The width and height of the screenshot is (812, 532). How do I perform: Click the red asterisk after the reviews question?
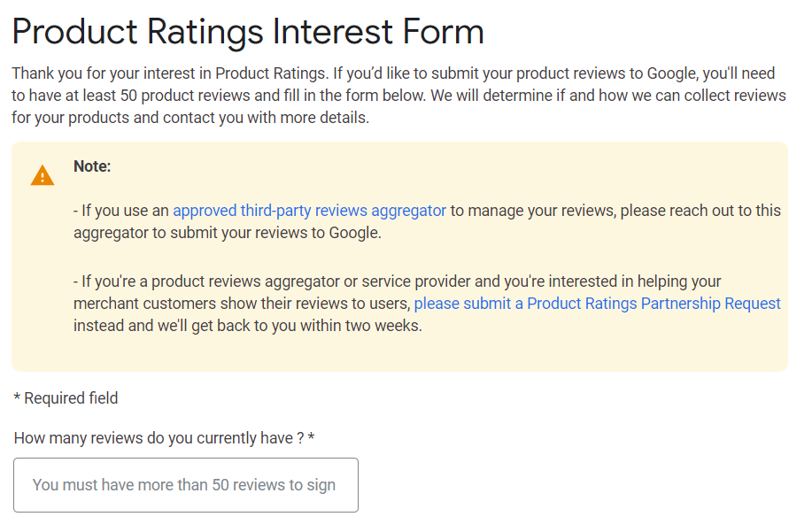pos(312,438)
